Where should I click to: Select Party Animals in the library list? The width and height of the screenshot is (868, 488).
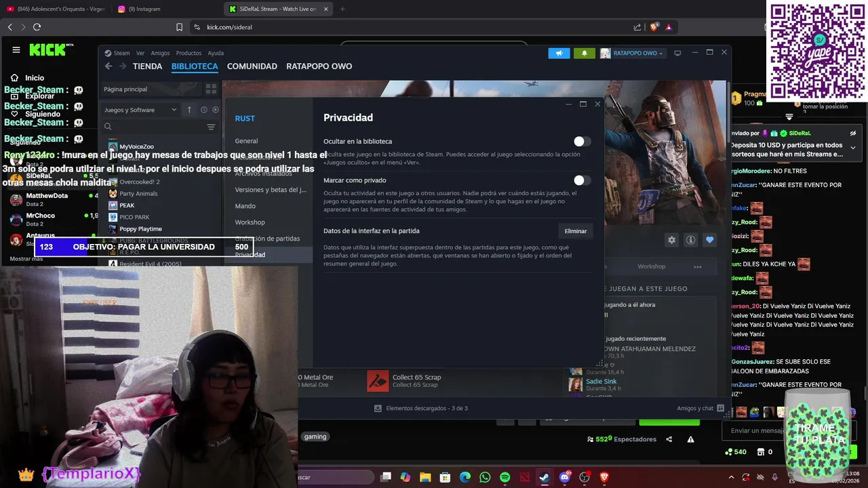(x=138, y=193)
